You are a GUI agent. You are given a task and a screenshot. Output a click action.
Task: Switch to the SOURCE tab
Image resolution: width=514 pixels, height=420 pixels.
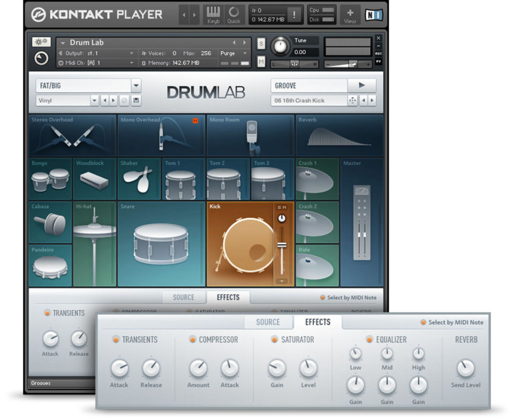tap(268, 322)
